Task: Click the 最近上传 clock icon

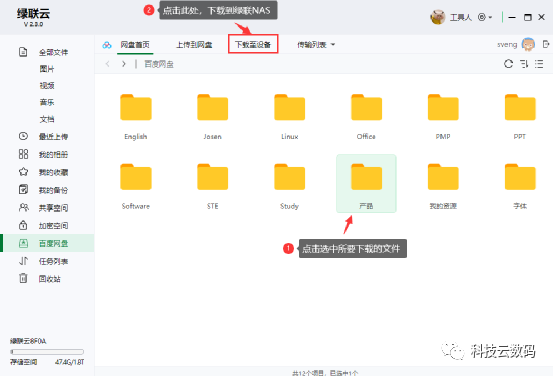Action: tap(23, 136)
